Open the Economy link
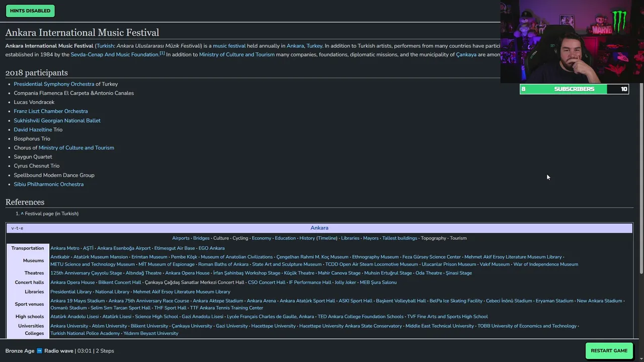The image size is (644, 362). (261, 238)
